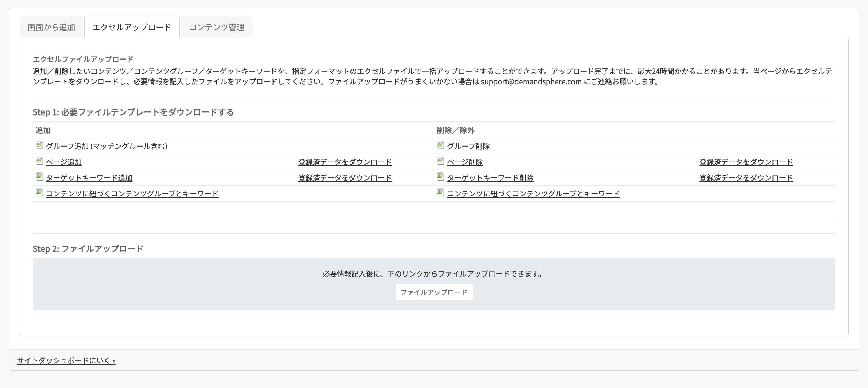
Task: Click 登録済データをダウンロード in ページ削除 row
Action: 746,162
